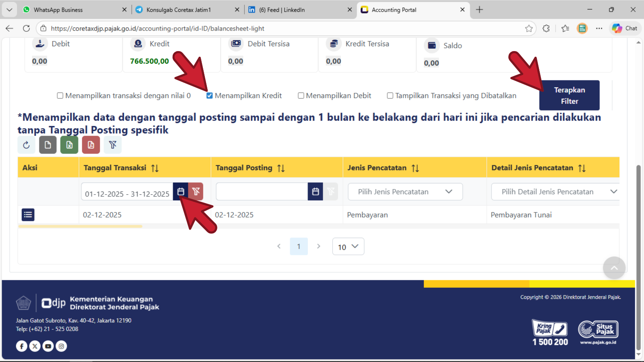The image size is (644, 362).
Task: Uncheck Menampilkan Kredit checkbox
Action: [209, 96]
